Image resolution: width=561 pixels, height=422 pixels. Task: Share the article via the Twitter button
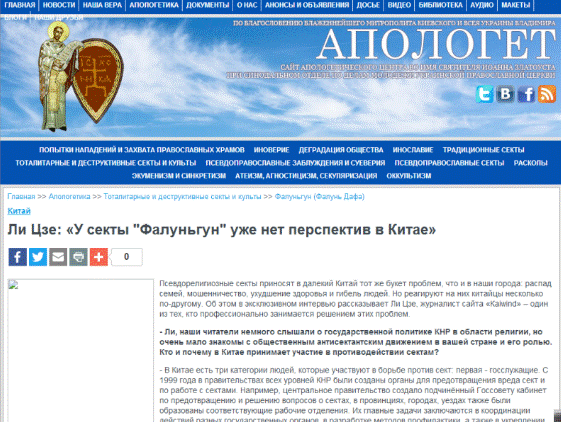click(38, 257)
